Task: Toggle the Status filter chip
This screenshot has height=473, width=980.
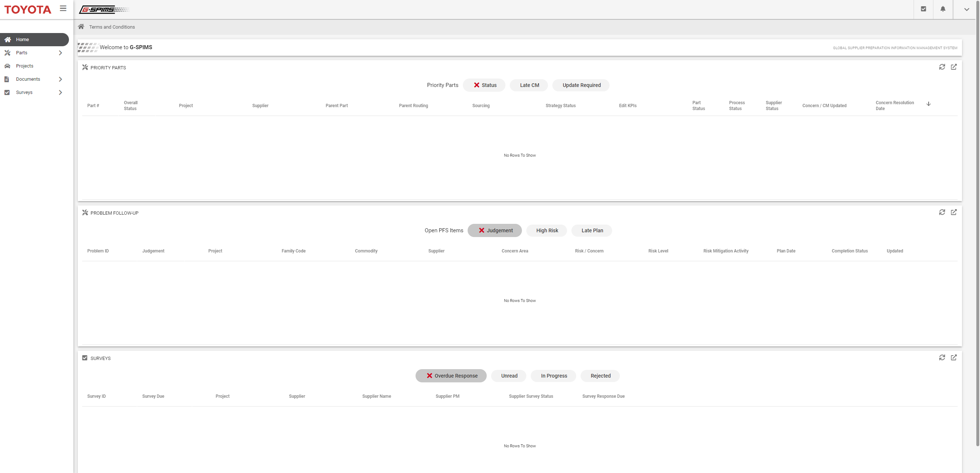Action: (484, 85)
